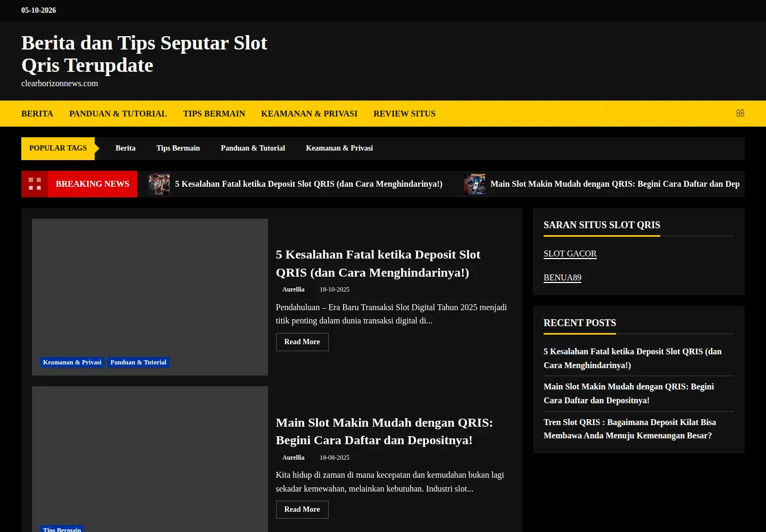
Task: Select KEAMANAN & PRIVASI menu item
Action: click(309, 114)
